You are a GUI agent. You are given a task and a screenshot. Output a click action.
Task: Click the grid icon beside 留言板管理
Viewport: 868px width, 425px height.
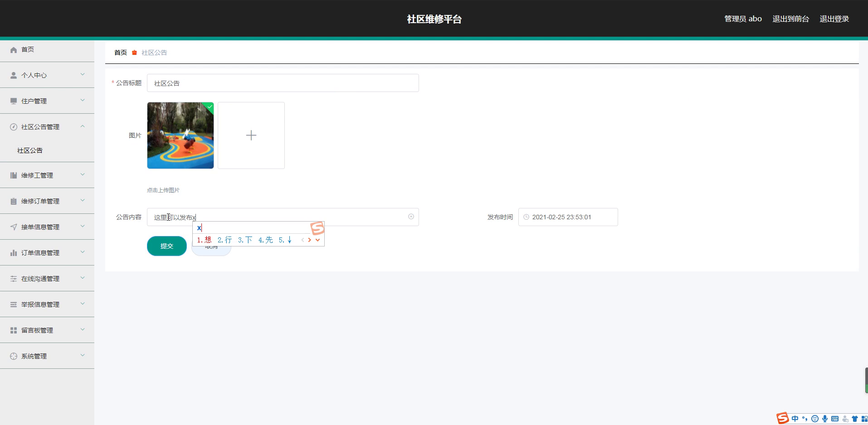(x=14, y=330)
